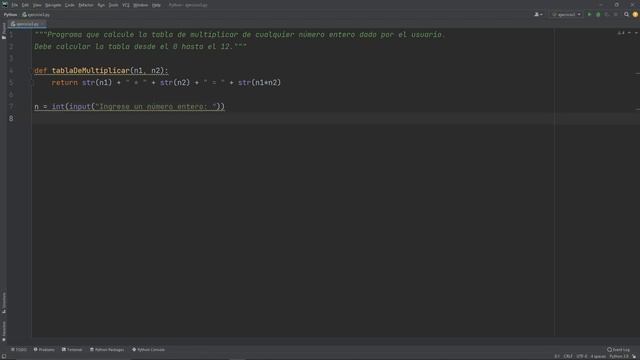Open the Refactor menu
640x360 pixels.
(86, 5)
